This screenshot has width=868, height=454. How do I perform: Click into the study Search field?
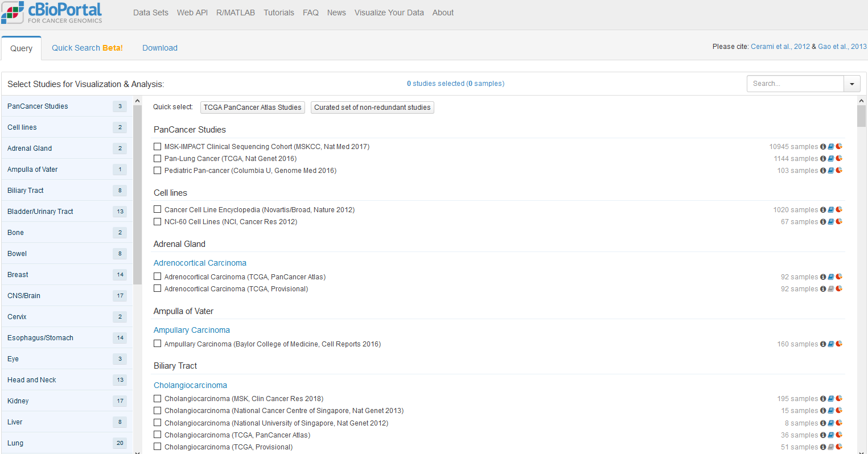coord(795,84)
